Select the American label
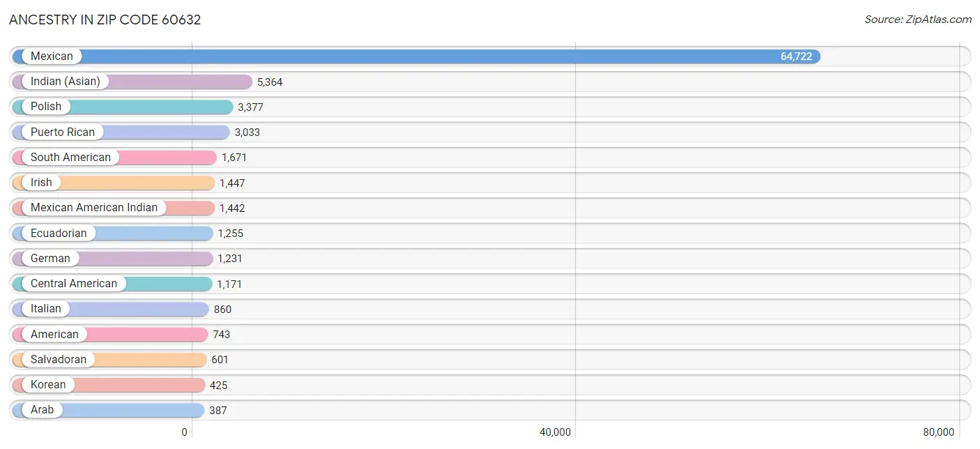This screenshot has height=449, width=980. (x=54, y=334)
